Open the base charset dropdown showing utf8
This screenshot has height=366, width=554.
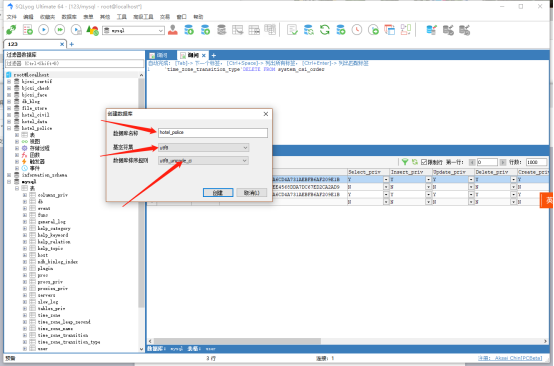tap(204, 147)
